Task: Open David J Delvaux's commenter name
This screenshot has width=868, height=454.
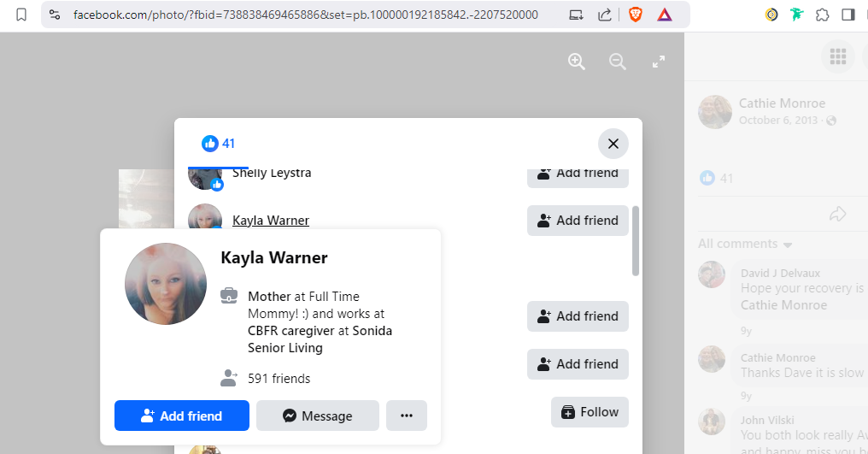Action: (780, 274)
